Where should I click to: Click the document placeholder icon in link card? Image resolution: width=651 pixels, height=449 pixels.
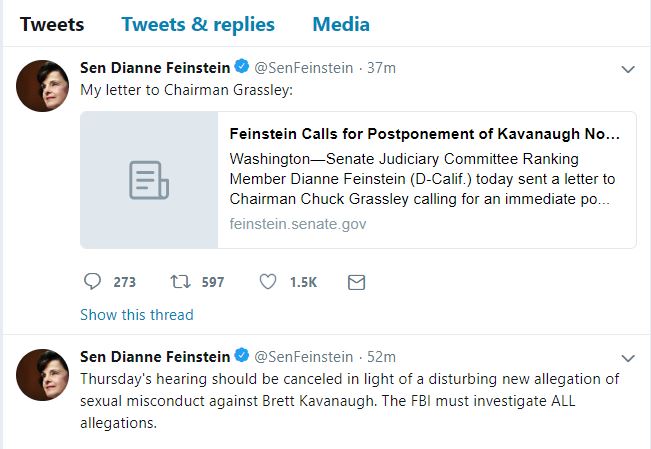(149, 180)
